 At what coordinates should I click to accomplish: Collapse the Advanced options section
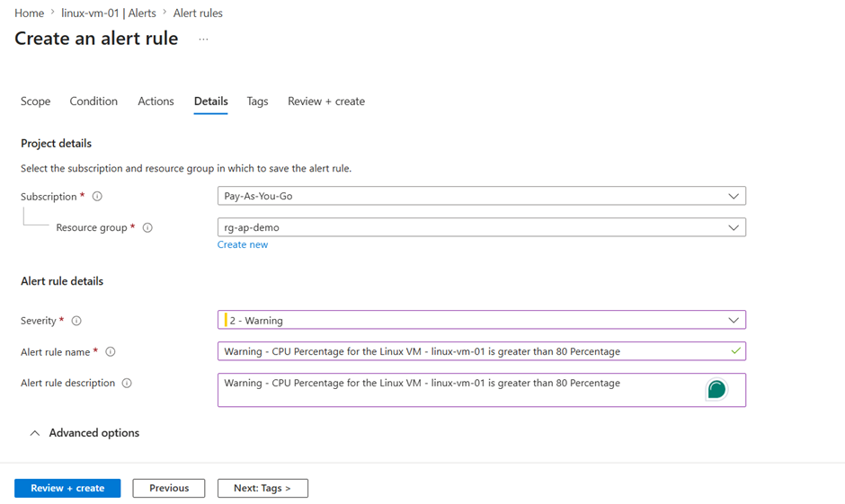tap(84, 433)
